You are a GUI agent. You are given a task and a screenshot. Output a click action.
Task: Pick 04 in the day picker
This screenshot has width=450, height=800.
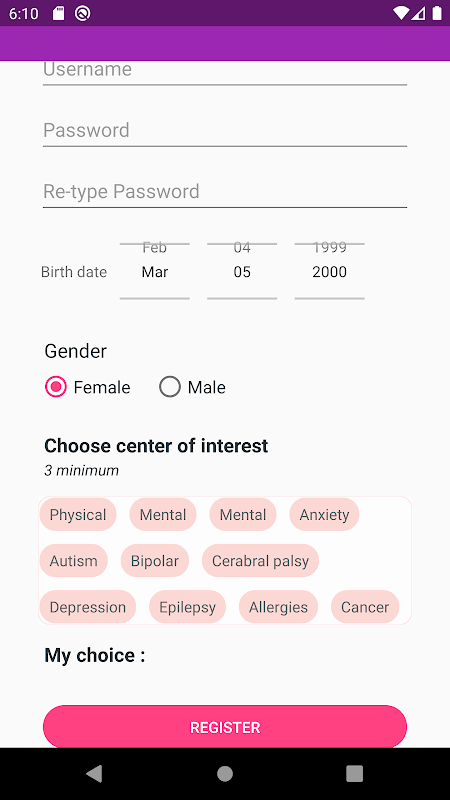tap(242, 247)
